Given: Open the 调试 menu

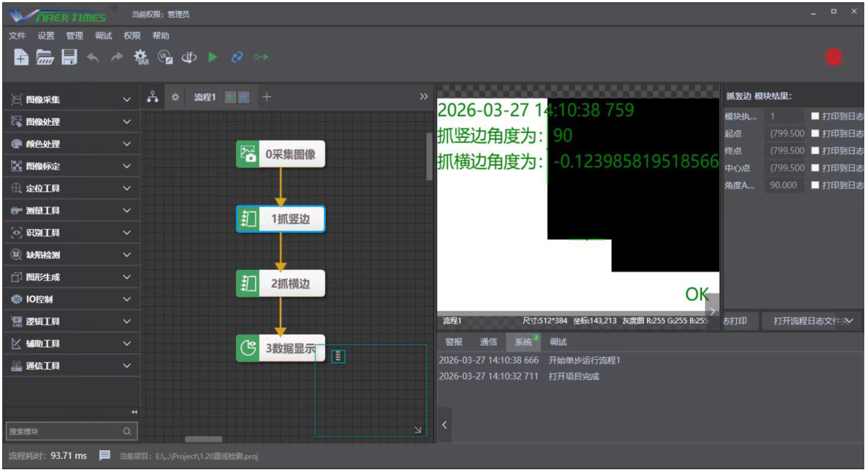Looking at the screenshot, I should click(103, 36).
